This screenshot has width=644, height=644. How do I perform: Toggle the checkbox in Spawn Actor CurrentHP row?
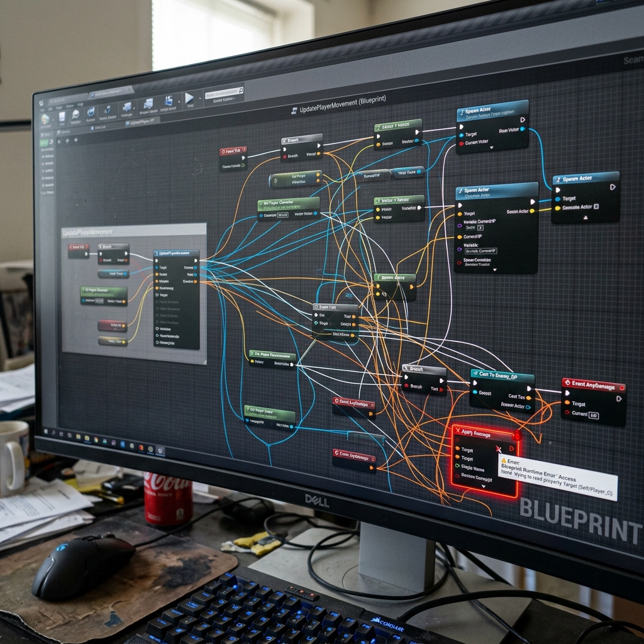pos(480,228)
